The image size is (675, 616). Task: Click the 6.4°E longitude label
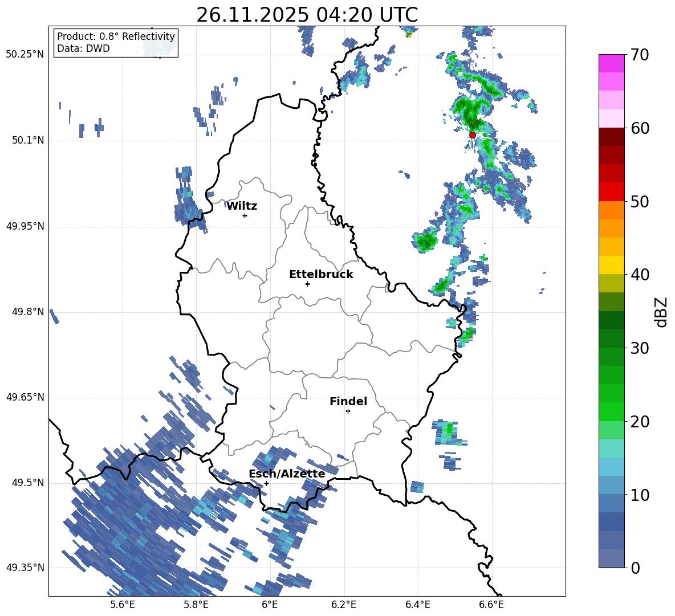pos(417,605)
